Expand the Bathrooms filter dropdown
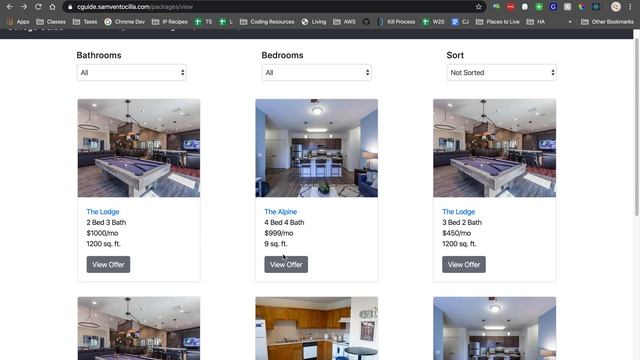The image size is (640, 360). (132, 73)
